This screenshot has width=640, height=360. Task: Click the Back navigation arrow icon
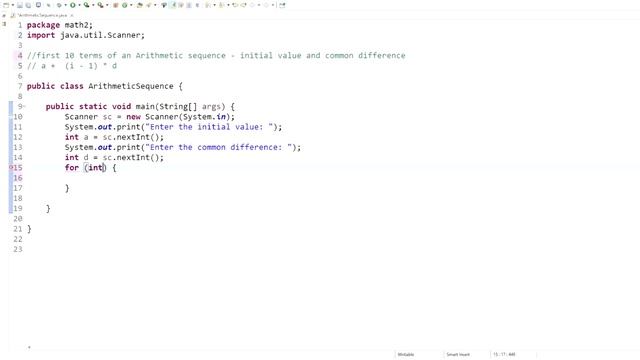pos(252,5)
